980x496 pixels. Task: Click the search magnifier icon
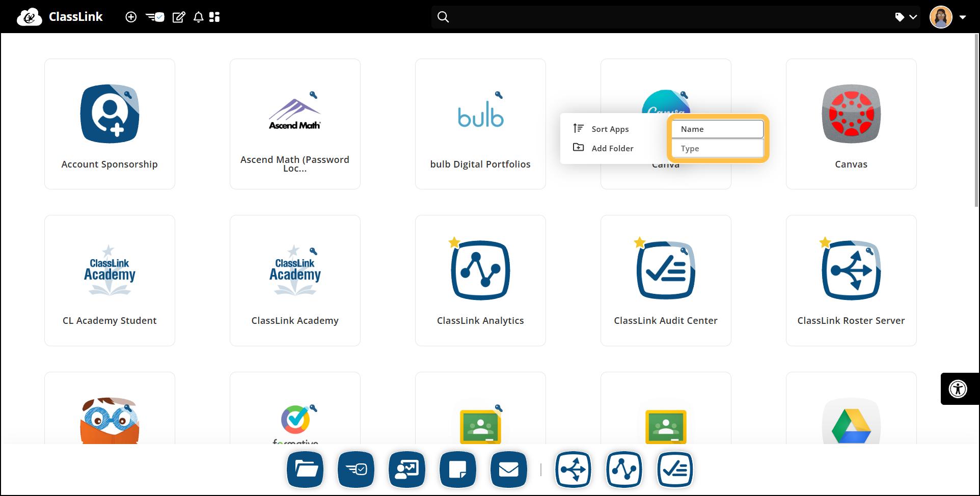tap(443, 17)
